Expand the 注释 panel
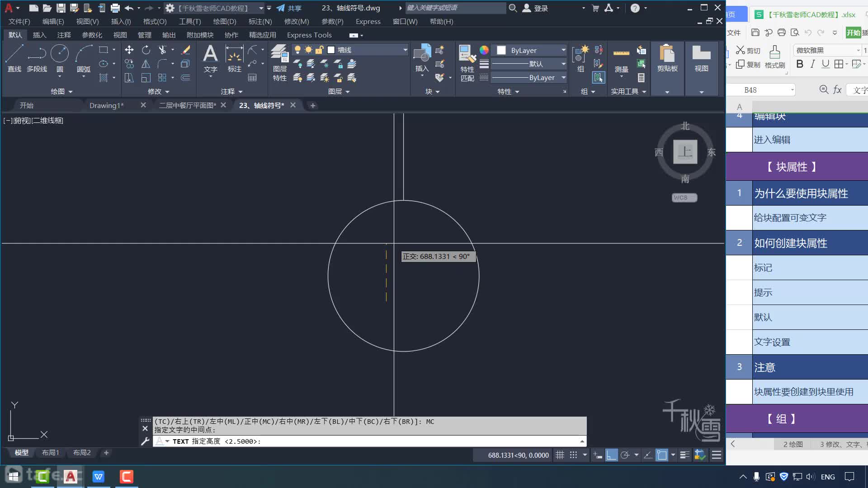Viewport: 868px width, 488px height. tap(231, 91)
